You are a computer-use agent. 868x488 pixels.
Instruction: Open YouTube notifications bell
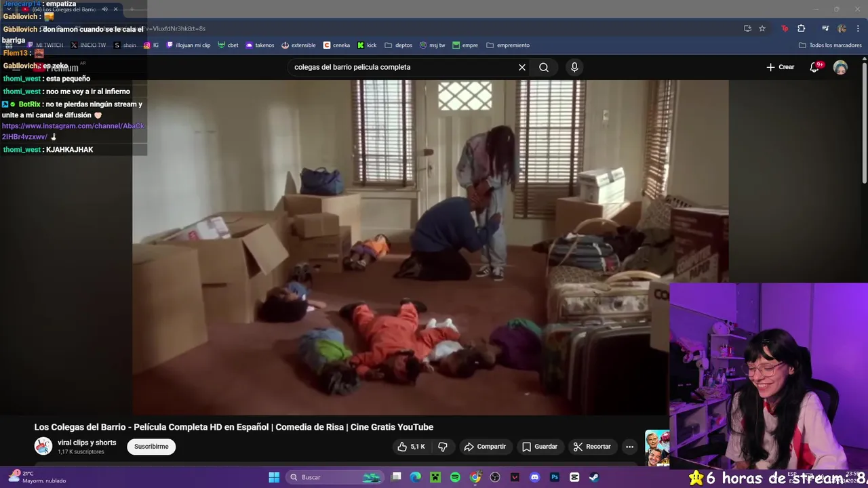(815, 67)
